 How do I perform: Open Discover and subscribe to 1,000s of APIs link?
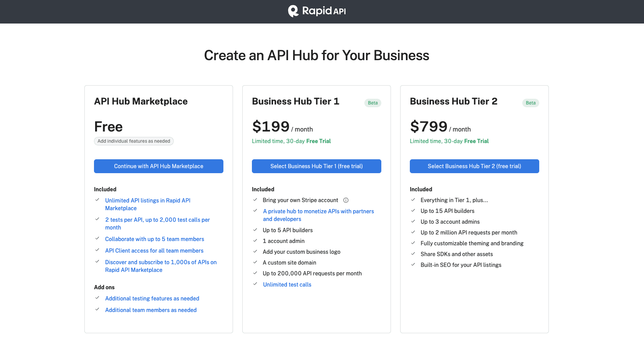(x=161, y=266)
